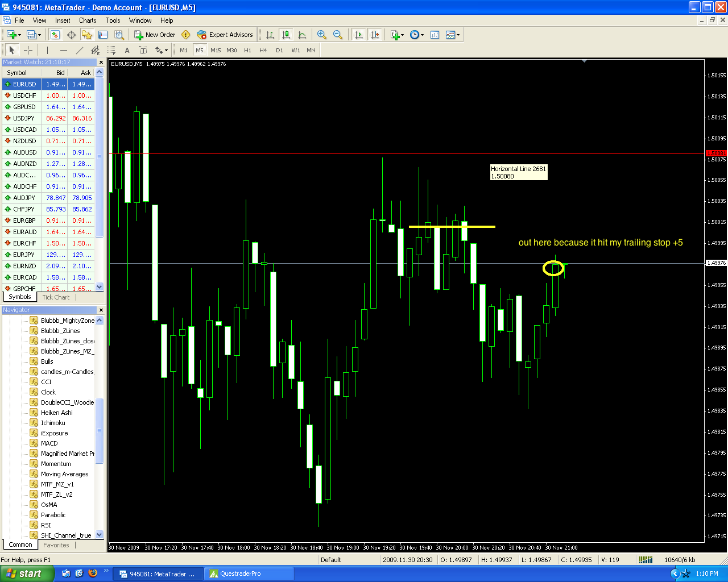This screenshot has width=728, height=582.
Task: Select the Text Label tool
Action: click(x=143, y=50)
